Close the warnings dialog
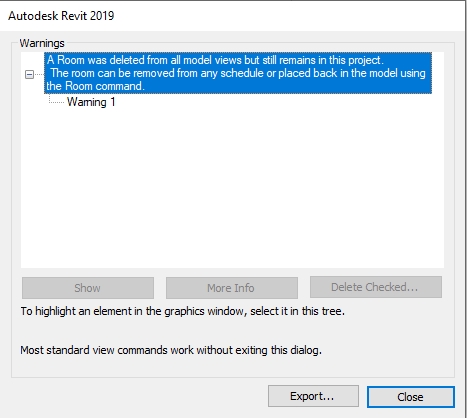Viewport: 467px width, 418px height. click(410, 397)
